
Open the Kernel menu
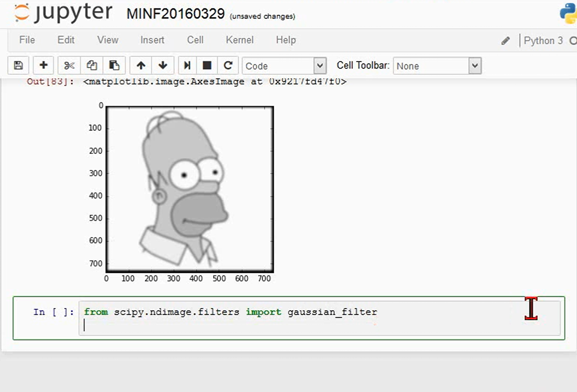click(x=239, y=40)
